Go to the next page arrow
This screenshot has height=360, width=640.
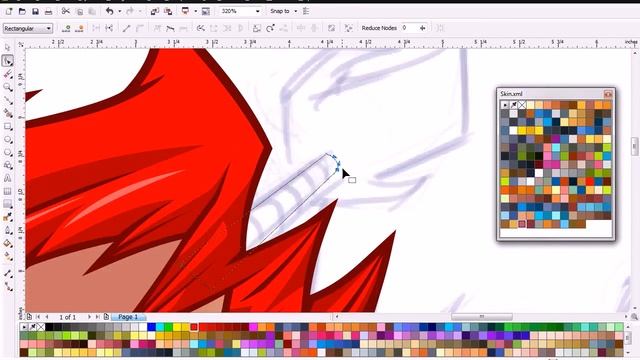(x=89, y=317)
